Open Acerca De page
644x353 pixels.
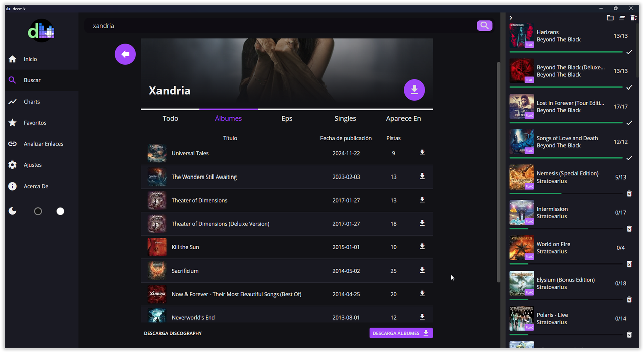[42, 186]
